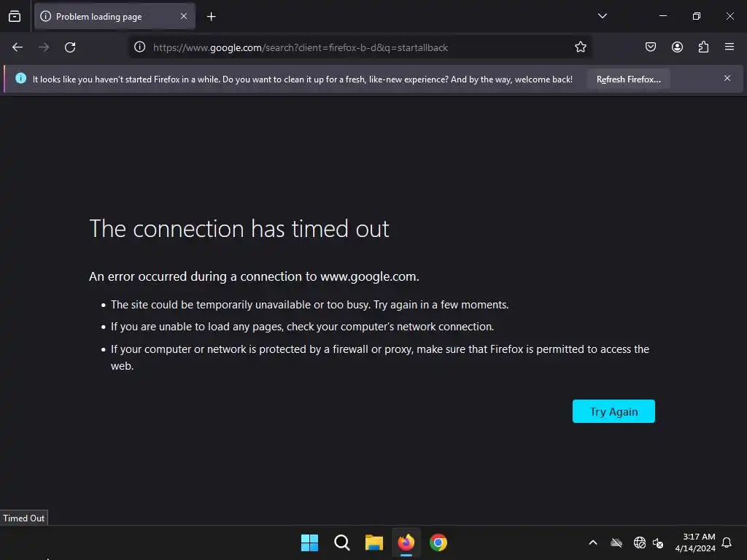Viewport: 747px width, 560px height.
Task: Go back one page
Action: (18, 47)
